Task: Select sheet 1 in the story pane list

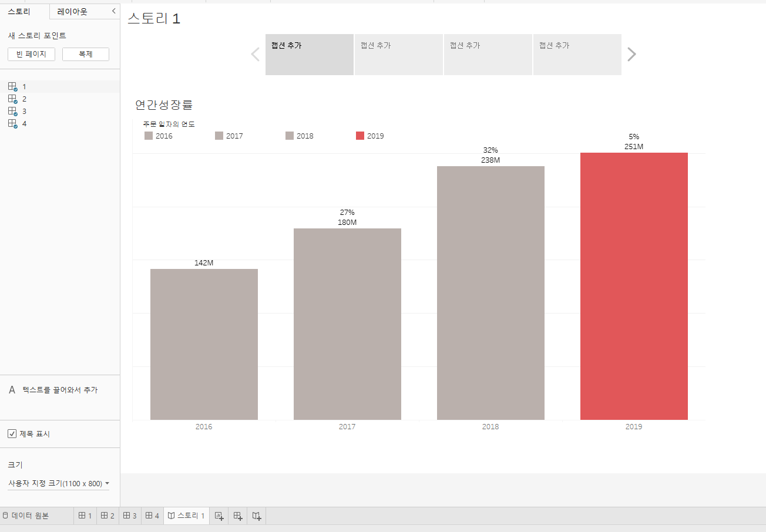Action: tap(60, 86)
